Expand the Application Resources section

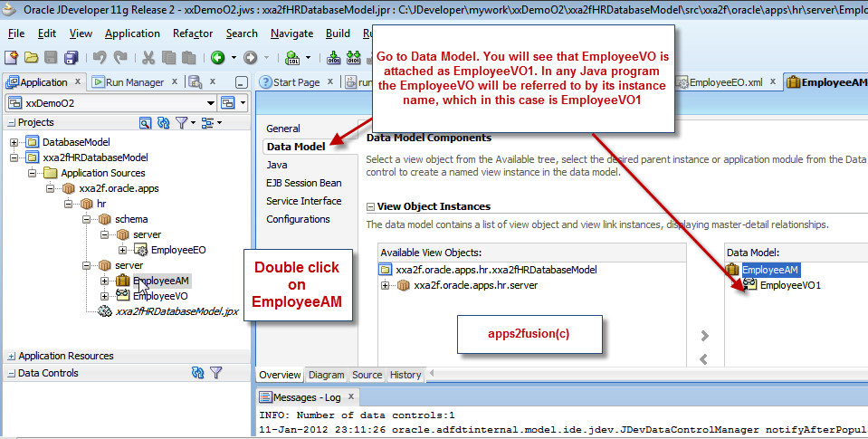pos(11,357)
